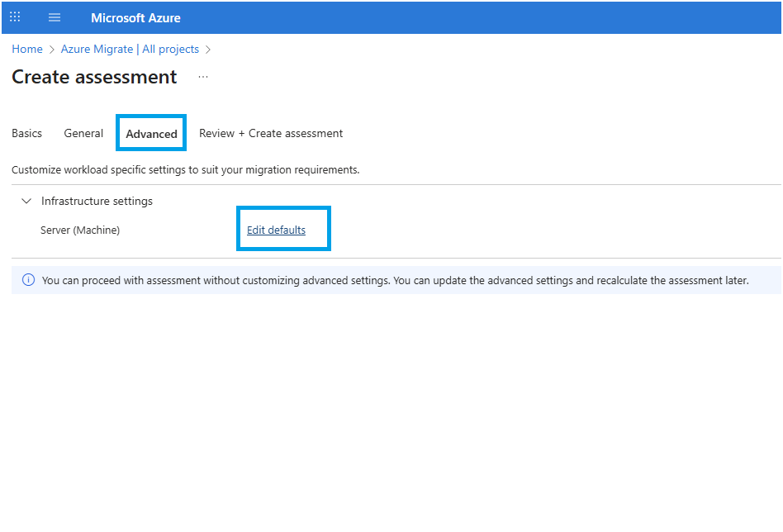Navigate to the Home breadcrumb link
The image size is (783, 532).
[x=27, y=50]
